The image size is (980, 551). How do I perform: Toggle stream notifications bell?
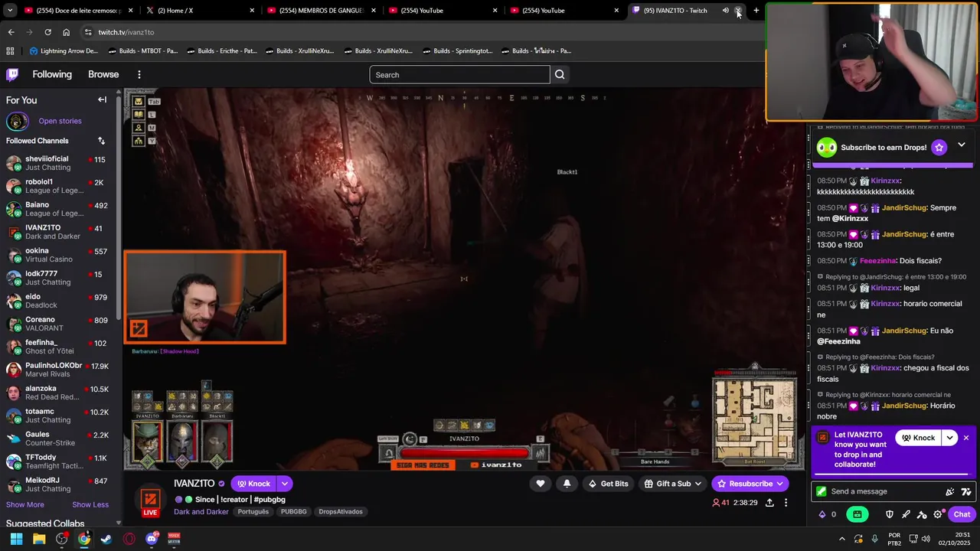567,484
